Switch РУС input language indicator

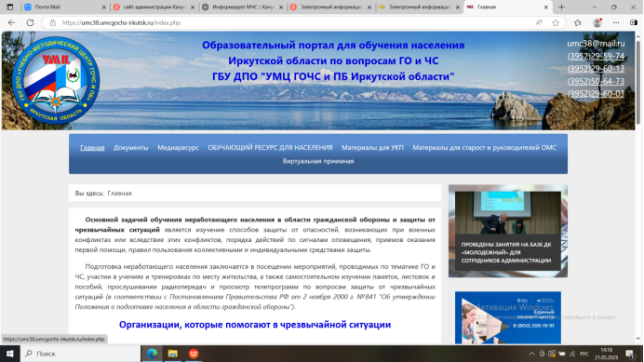pos(584,354)
